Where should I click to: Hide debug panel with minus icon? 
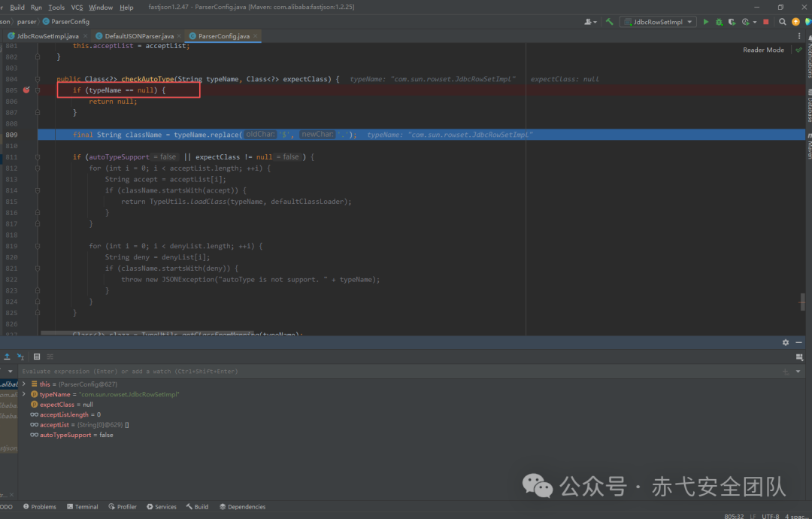(799, 342)
